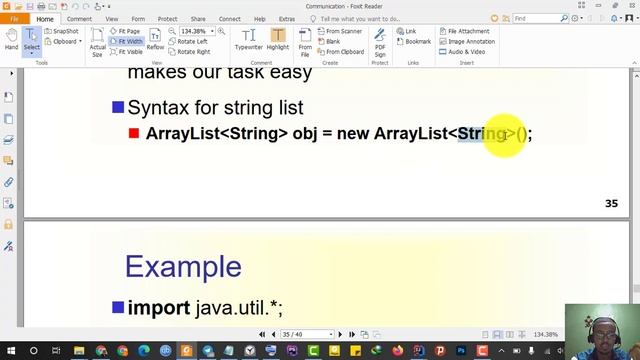Open the Attachments paperclip panel
640x360 pixels.
[9, 182]
